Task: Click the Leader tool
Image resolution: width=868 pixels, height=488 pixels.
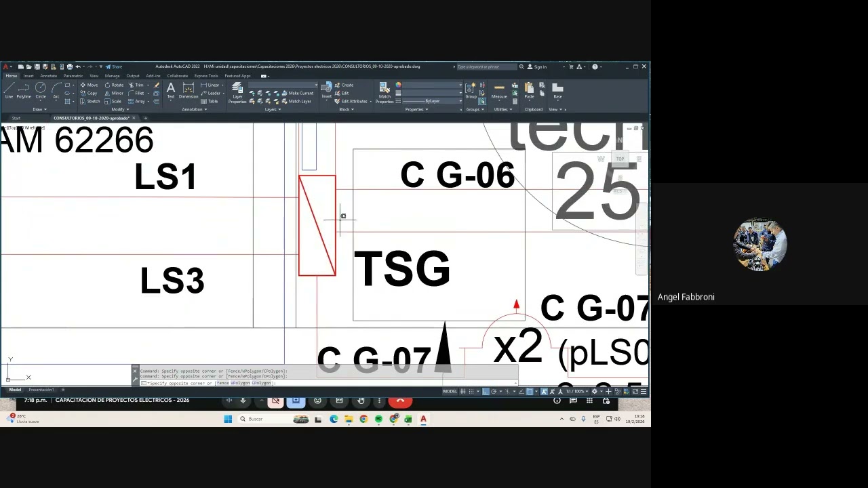Action: [x=211, y=94]
